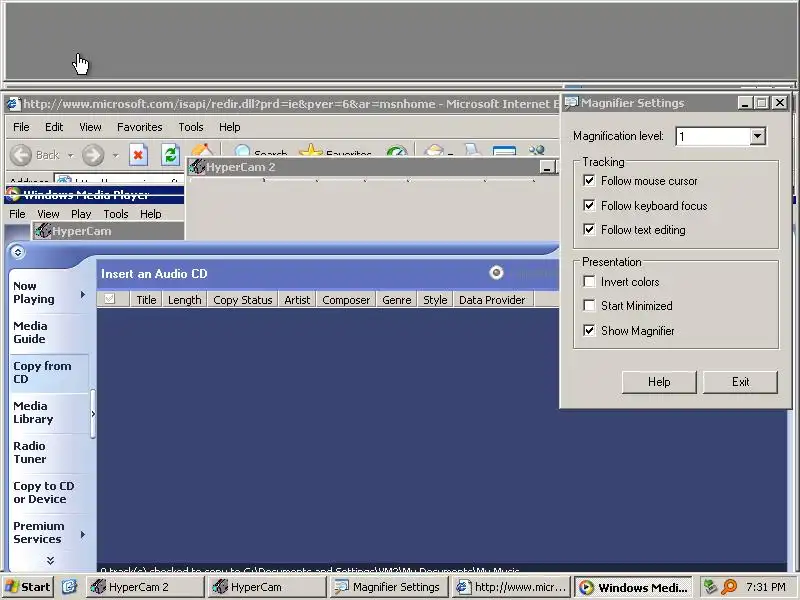Image resolution: width=800 pixels, height=600 pixels.
Task: Click the Exit button in Magnifier Settings
Action: 740,382
